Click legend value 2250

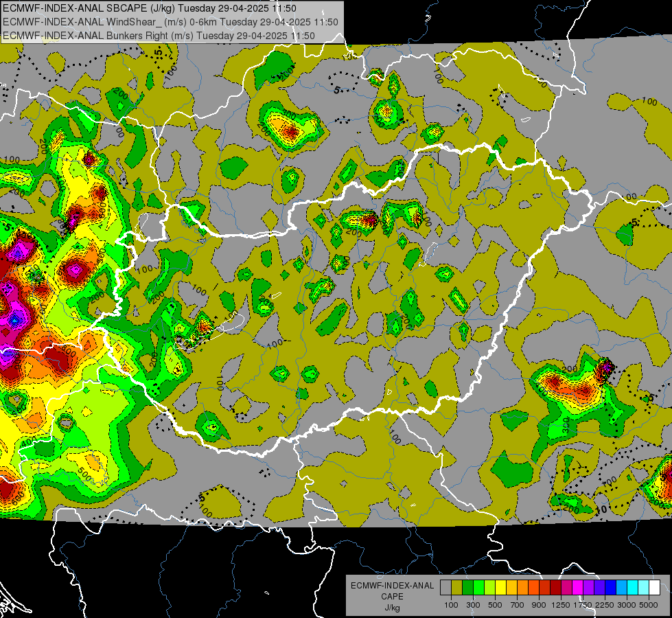point(605,605)
